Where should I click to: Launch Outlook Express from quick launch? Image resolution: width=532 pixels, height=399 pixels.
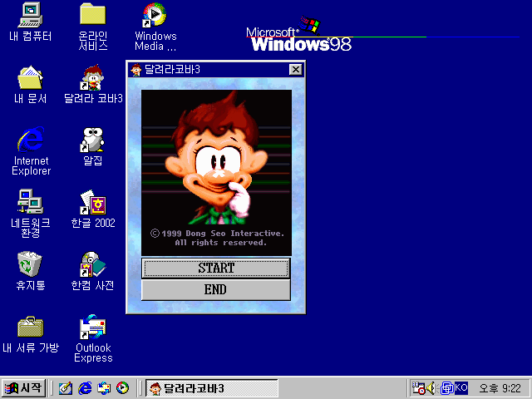coord(104,388)
